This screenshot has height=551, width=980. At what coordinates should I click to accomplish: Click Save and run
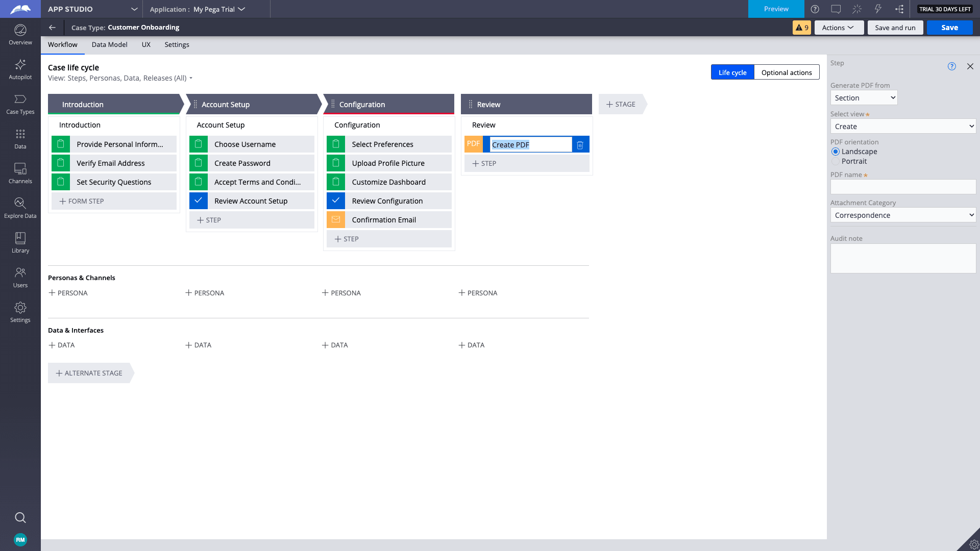[x=895, y=28]
